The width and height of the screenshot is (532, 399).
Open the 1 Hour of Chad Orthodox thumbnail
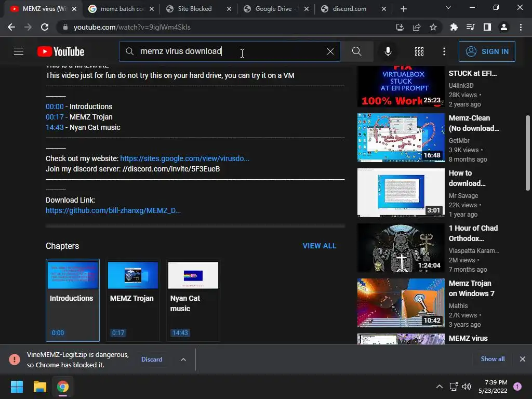(x=401, y=248)
